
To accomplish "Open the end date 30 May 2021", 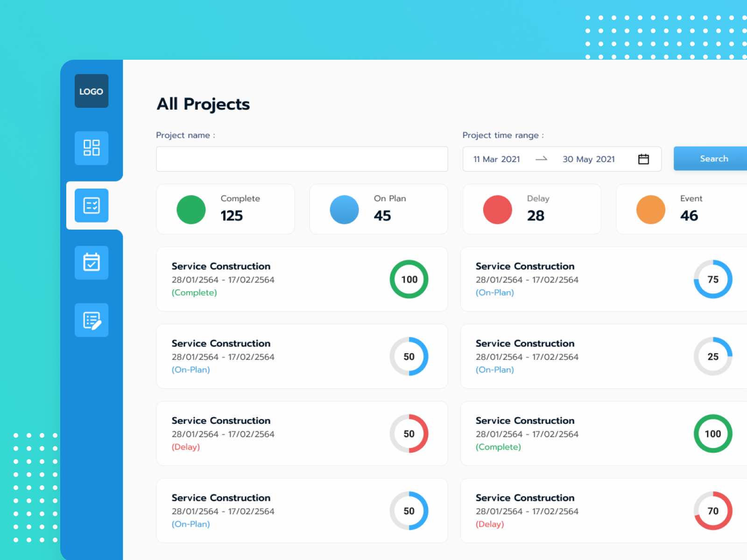I will point(588,159).
